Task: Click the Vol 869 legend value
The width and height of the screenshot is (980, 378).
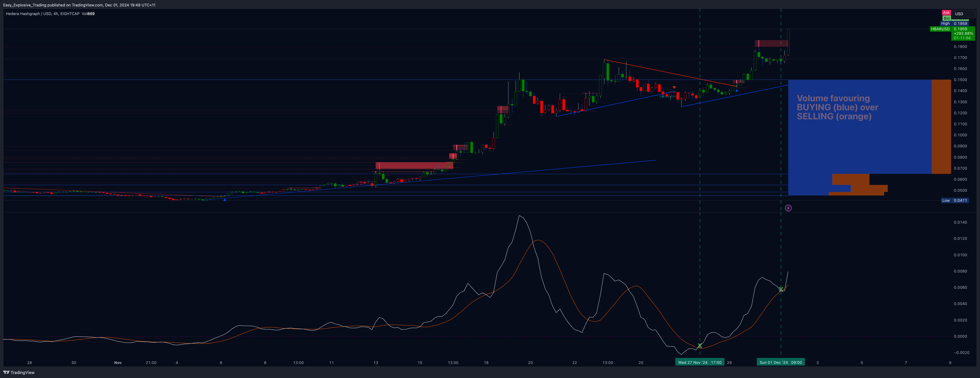Action: click(x=88, y=14)
